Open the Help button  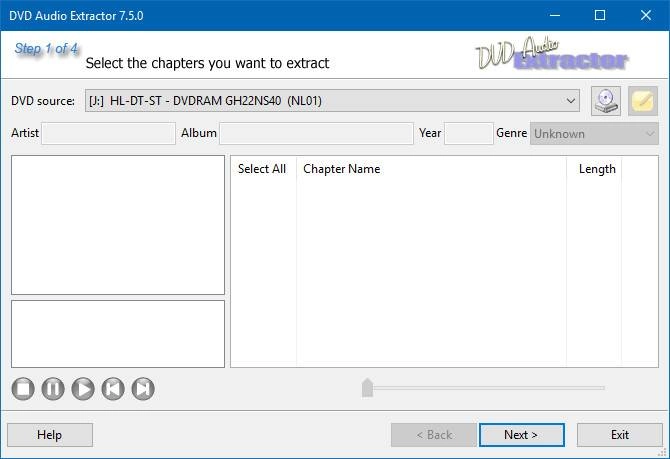pos(50,435)
